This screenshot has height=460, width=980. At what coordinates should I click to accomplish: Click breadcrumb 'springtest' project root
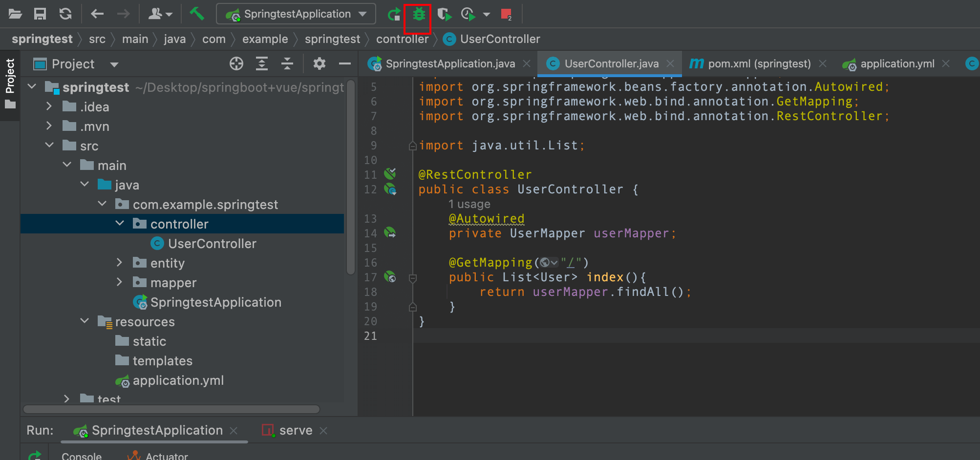42,39
